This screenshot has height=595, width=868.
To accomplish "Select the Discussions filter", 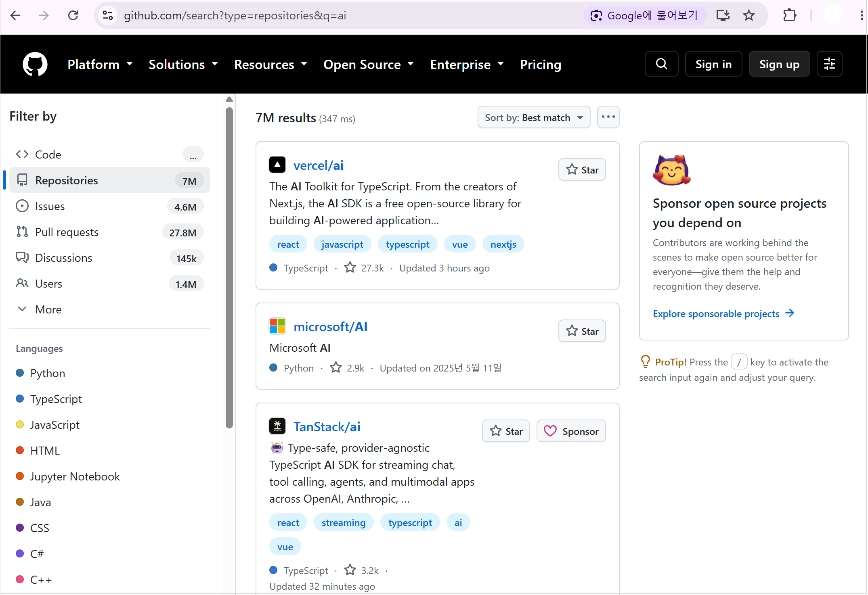I will (x=110, y=258).
